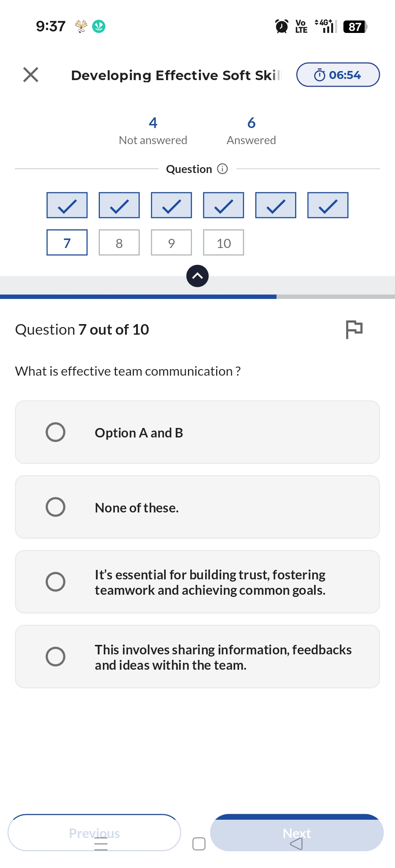Viewport: 395px width, 868px height.
Task: Close the quiz with the X icon
Action: click(31, 75)
